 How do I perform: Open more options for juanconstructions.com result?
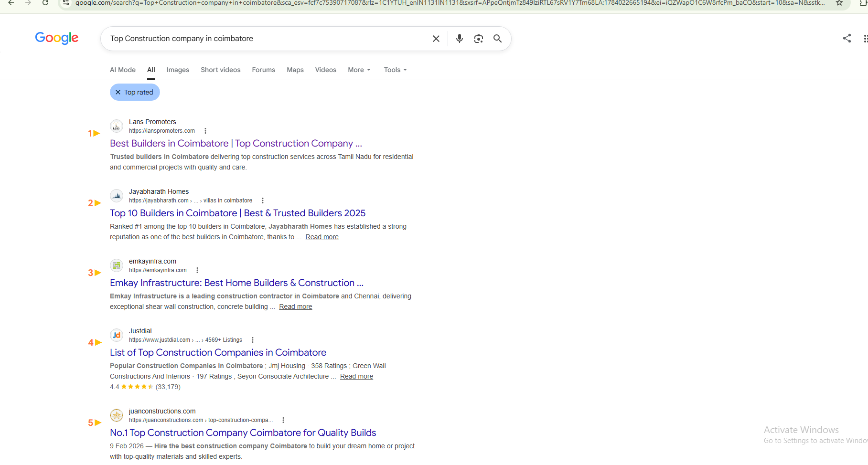coord(283,420)
